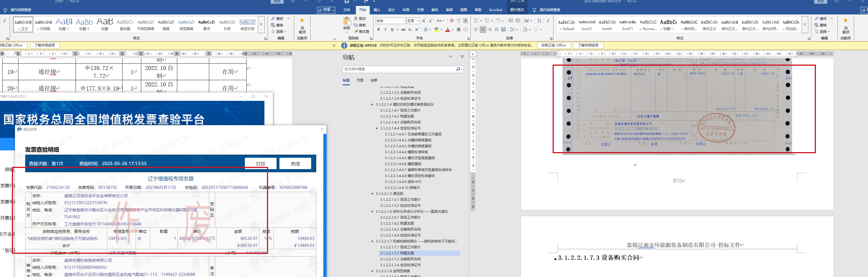
Task: Open the 插入 ribbon tab
Action: click(x=377, y=10)
